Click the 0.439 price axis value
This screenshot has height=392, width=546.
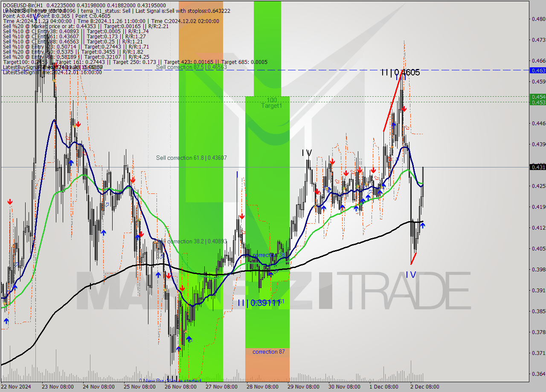(x=539, y=144)
